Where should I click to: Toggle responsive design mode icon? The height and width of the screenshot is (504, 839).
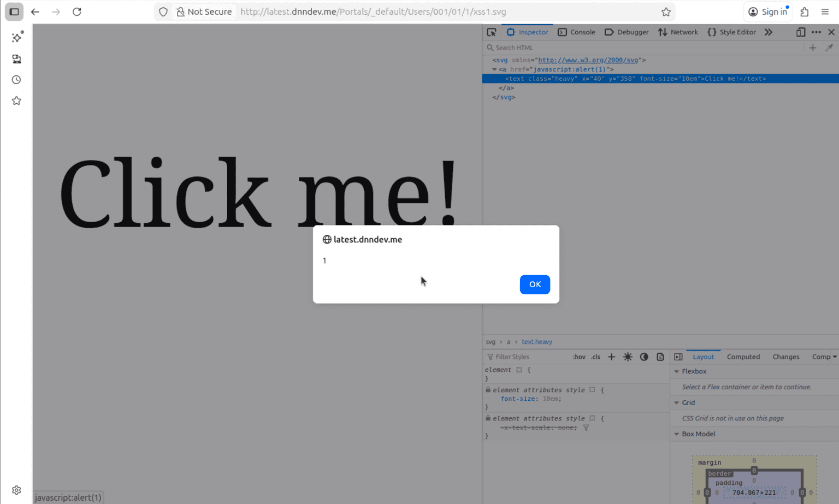pos(800,32)
